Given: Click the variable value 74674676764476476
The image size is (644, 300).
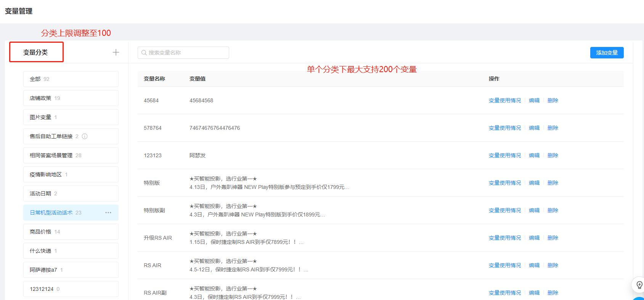Looking at the screenshot, I should (x=215, y=128).
